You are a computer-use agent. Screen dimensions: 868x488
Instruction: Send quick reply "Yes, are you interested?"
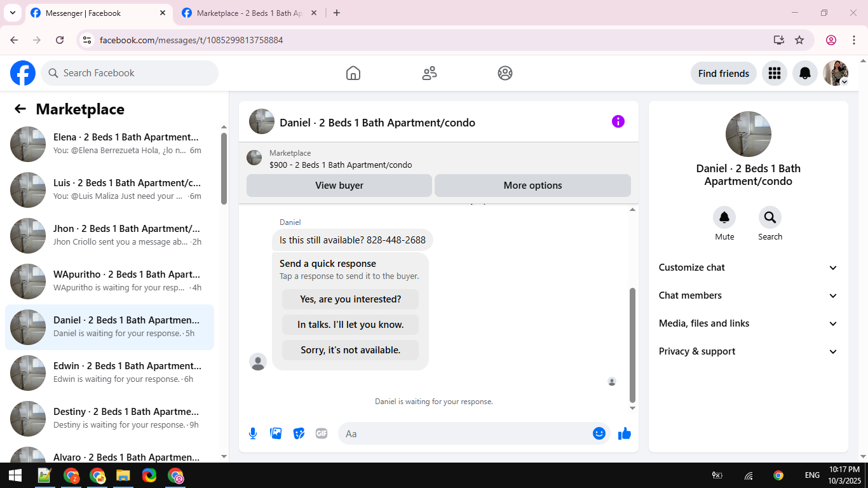[351, 299]
